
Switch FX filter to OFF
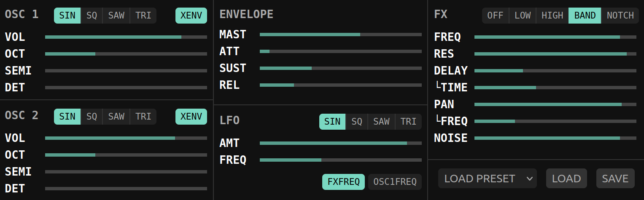pos(495,16)
